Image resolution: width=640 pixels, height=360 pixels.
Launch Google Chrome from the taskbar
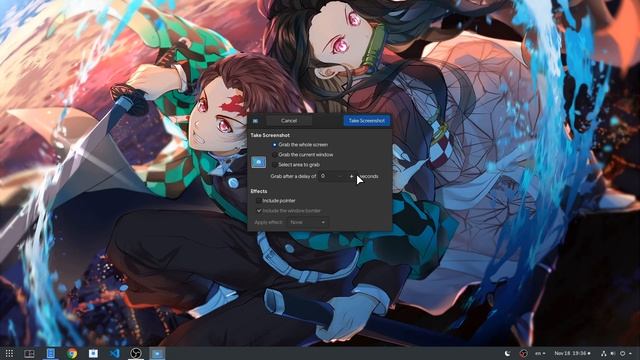point(72,353)
